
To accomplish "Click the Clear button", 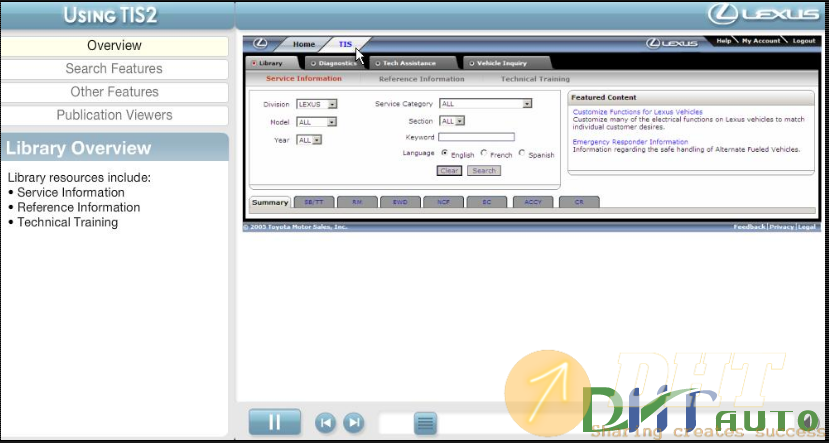I will click(449, 171).
